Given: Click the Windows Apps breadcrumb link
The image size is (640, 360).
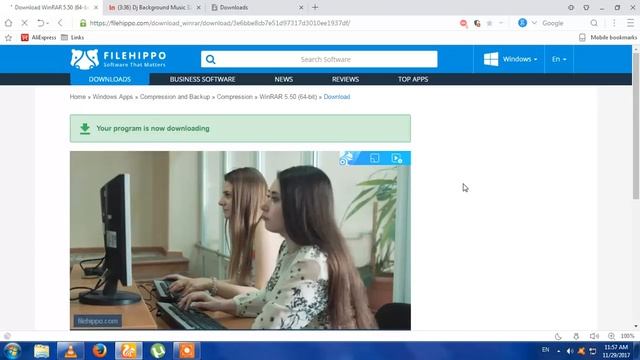Looking at the screenshot, I should tap(113, 97).
